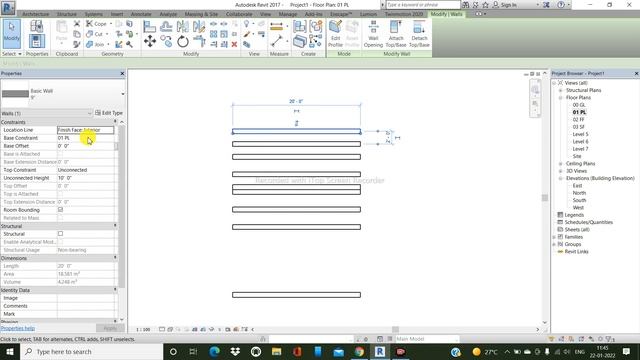The height and width of the screenshot is (360, 640).
Task: Open the Lumion ribbon tab
Action: [x=369, y=14]
